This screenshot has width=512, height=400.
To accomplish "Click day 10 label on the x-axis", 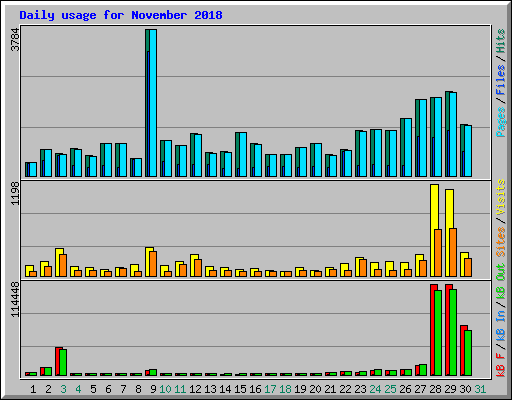I will (x=165, y=389).
